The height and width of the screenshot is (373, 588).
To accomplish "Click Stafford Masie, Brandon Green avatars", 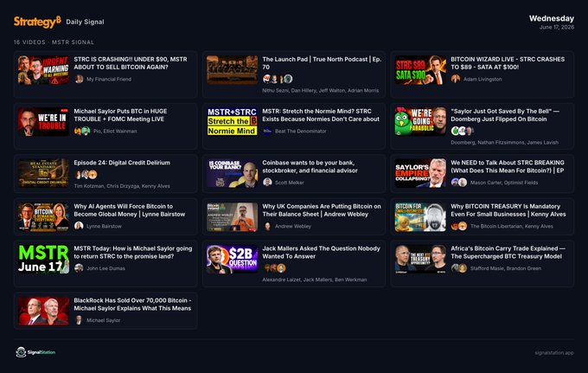I will click(x=459, y=268).
